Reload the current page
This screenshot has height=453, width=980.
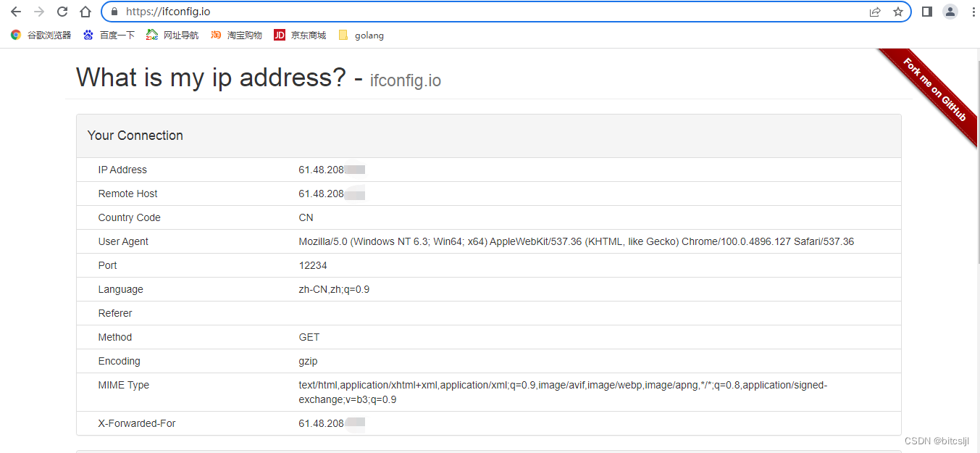(62, 12)
